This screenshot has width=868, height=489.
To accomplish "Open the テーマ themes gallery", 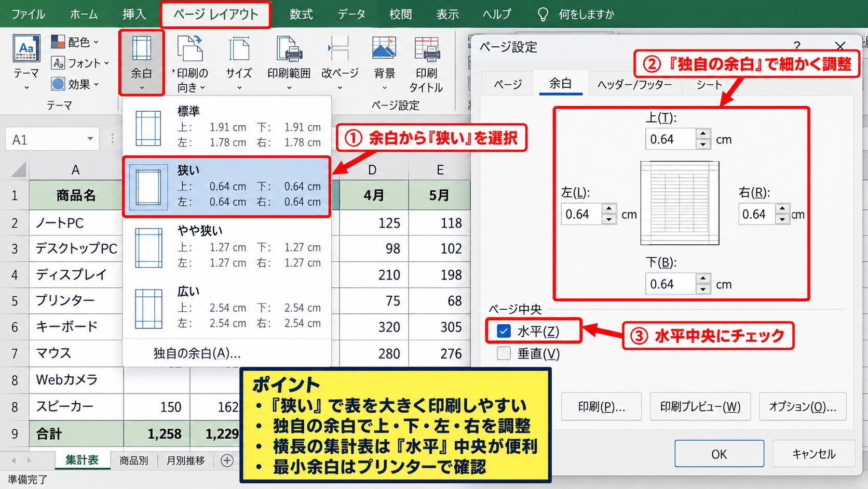I will pos(26,62).
